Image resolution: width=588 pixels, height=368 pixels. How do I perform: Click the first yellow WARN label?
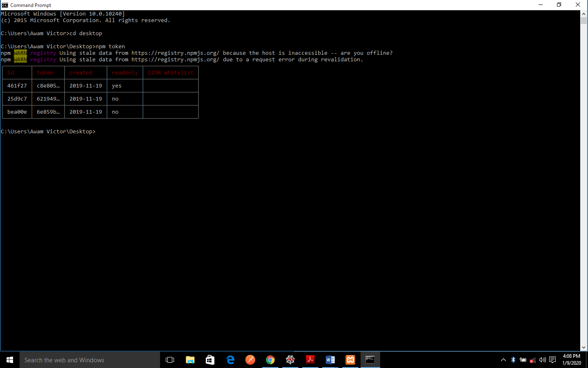[x=20, y=53]
